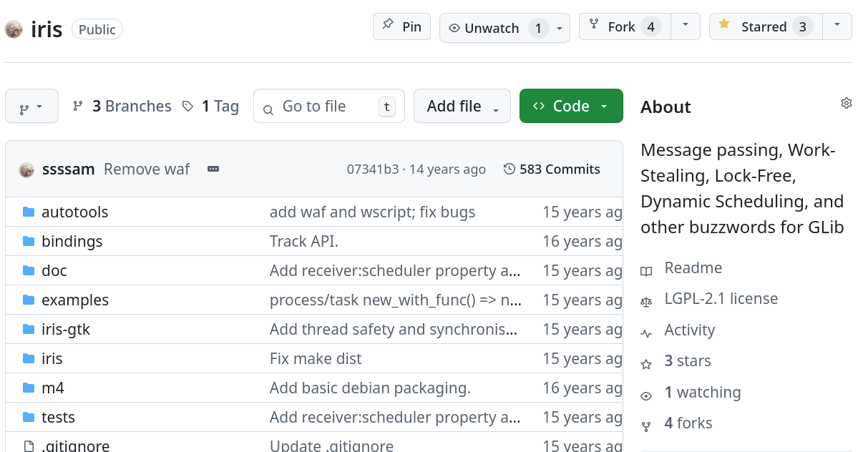Click the history icon for 583 Commits
The width and height of the screenshot is (868, 452).
pyautogui.click(x=509, y=169)
